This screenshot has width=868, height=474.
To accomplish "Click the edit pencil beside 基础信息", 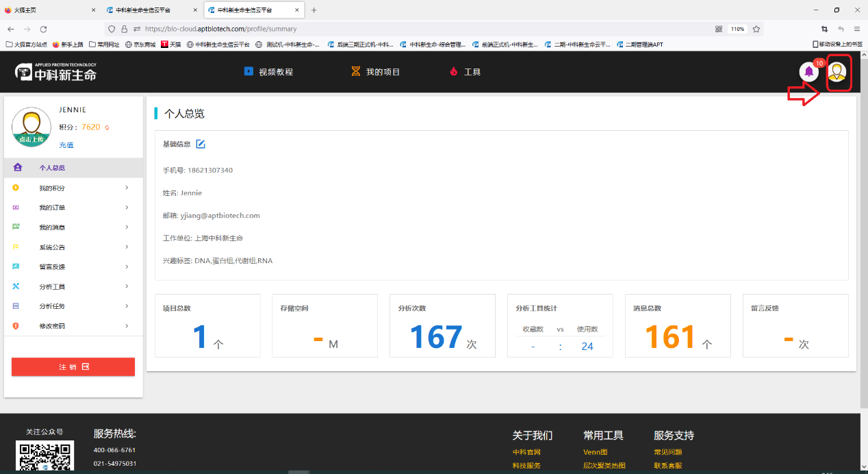I will pos(201,144).
